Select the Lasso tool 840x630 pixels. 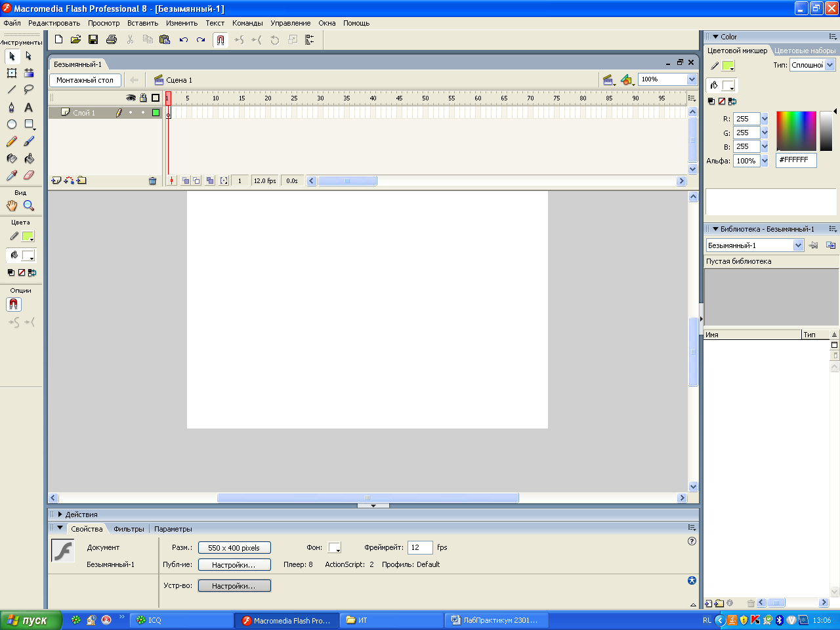(x=29, y=89)
